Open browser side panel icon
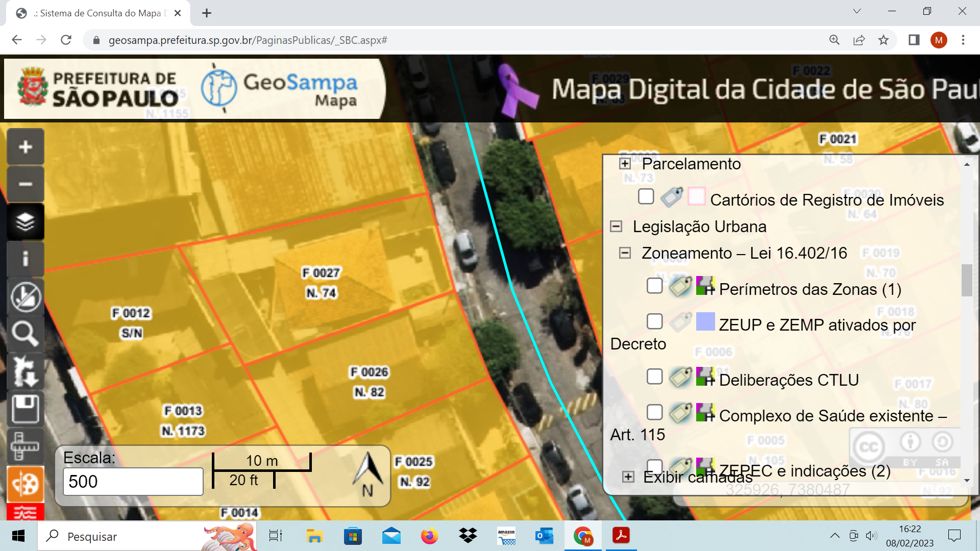980x551 pixels. [914, 40]
